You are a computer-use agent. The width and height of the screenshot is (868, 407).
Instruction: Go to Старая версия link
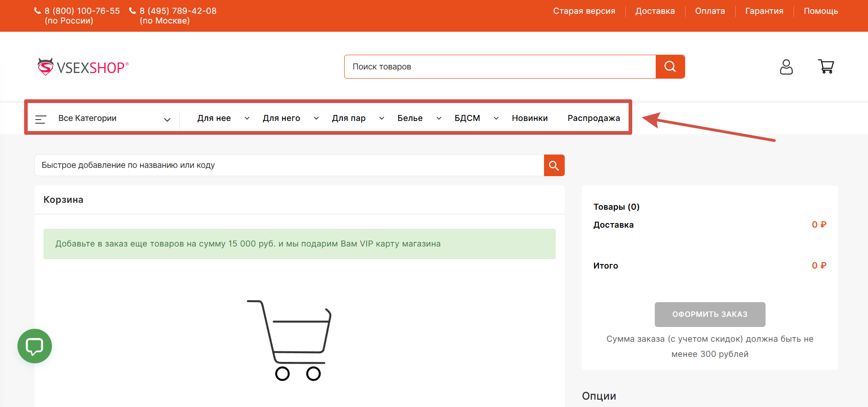[x=584, y=11]
